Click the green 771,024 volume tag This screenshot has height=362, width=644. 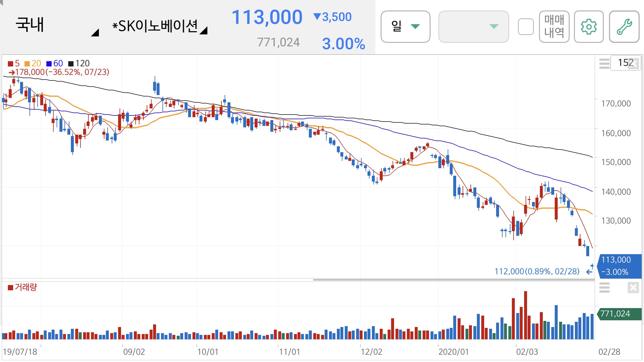pos(619,314)
